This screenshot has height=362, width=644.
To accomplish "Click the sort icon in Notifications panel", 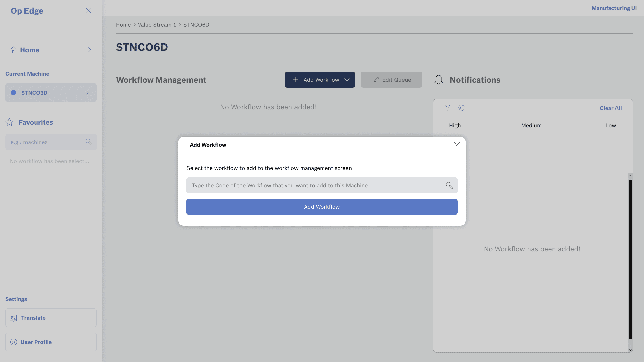I will (x=461, y=108).
